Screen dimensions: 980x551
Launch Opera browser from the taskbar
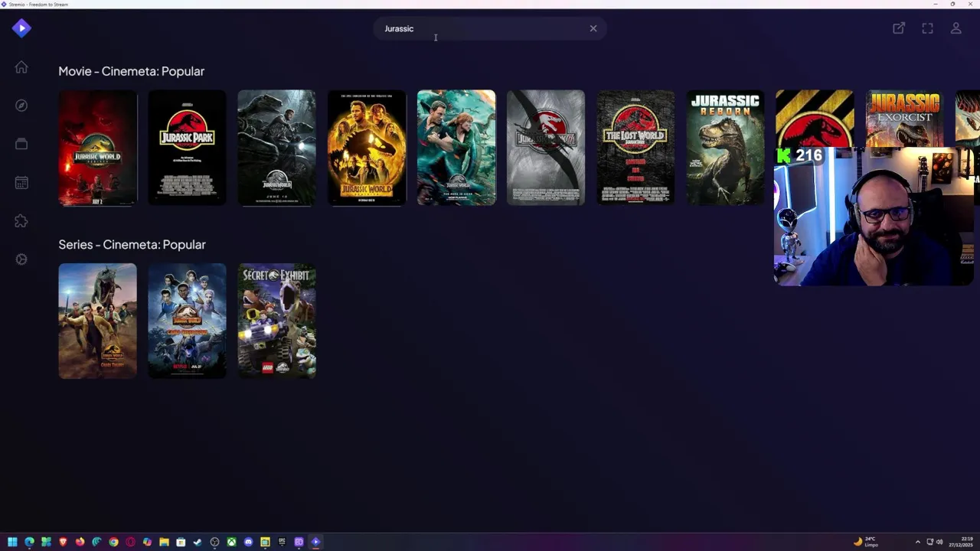(131, 542)
